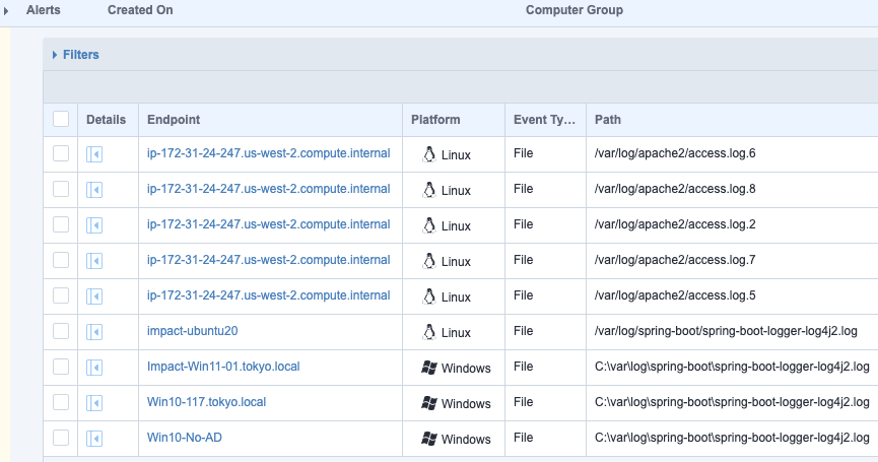Image resolution: width=878 pixels, height=462 pixels.
Task: Sort by Created On column header
Action: click(140, 10)
